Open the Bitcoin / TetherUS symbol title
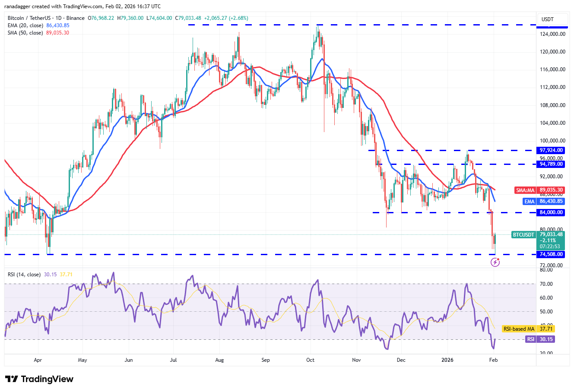The image size is (574, 392). click(x=30, y=18)
